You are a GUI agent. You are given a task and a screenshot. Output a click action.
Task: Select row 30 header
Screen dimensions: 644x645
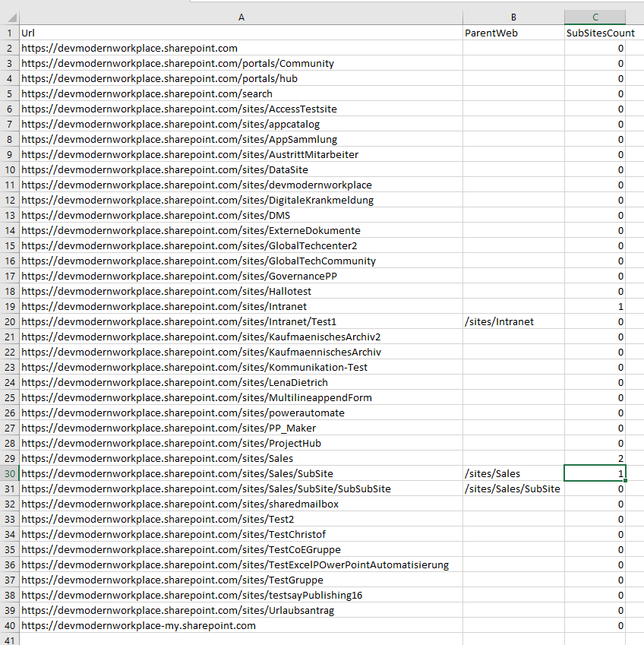tap(10, 474)
